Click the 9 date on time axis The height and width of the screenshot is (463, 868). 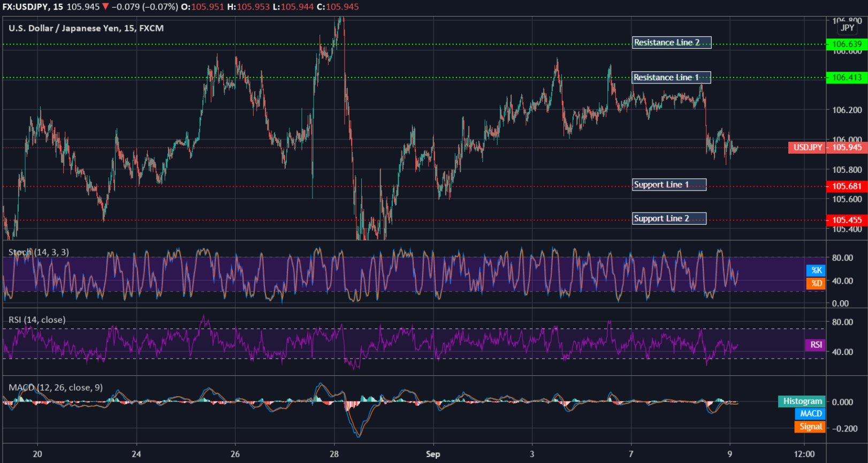click(x=730, y=454)
